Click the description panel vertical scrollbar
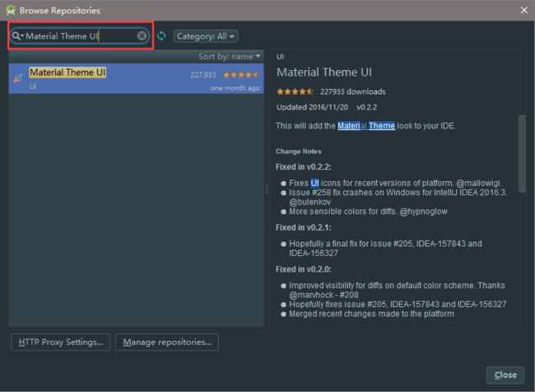Viewport: 535px width, 392px height. [522, 154]
